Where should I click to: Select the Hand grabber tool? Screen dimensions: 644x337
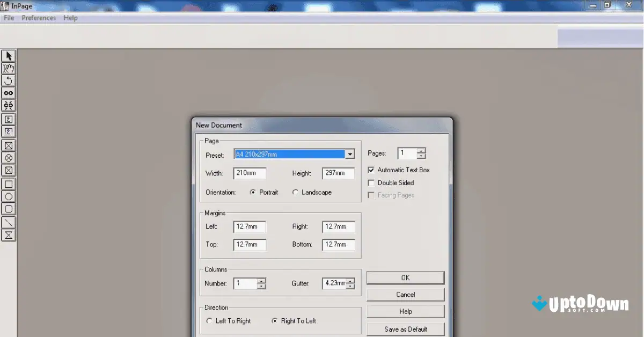click(x=8, y=68)
